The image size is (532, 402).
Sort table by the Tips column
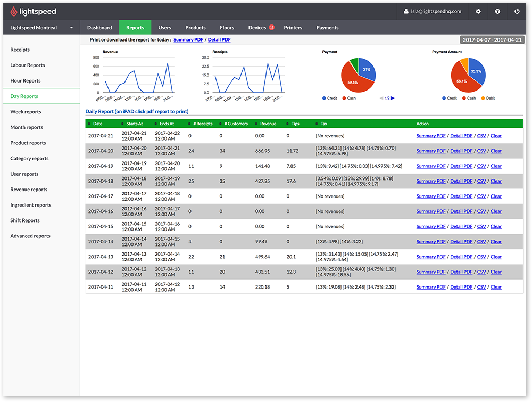point(295,124)
